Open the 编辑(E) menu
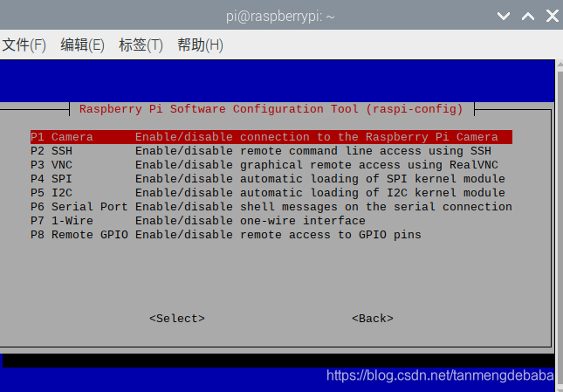The height and width of the screenshot is (392, 563). (x=82, y=45)
